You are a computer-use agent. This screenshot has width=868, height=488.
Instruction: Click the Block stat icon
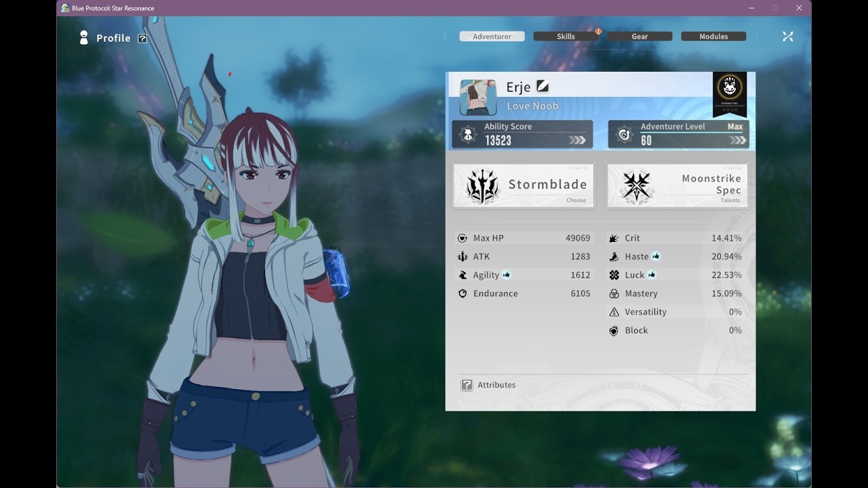click(x=614, y=331)
